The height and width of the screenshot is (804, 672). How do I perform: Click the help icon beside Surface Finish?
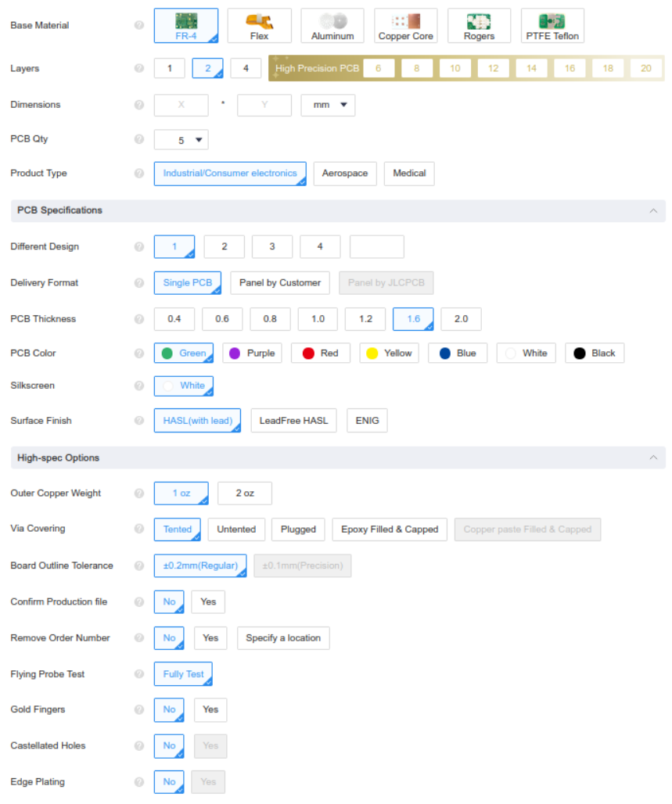tap(139, 421)
